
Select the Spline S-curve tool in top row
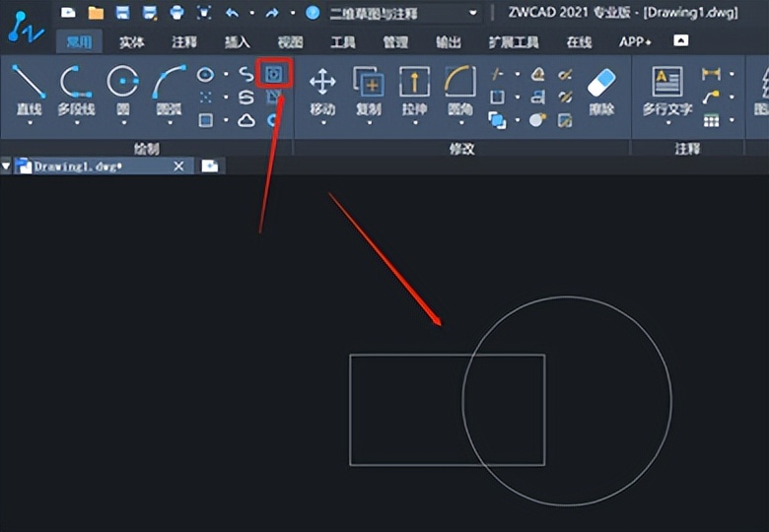(246, 75)
